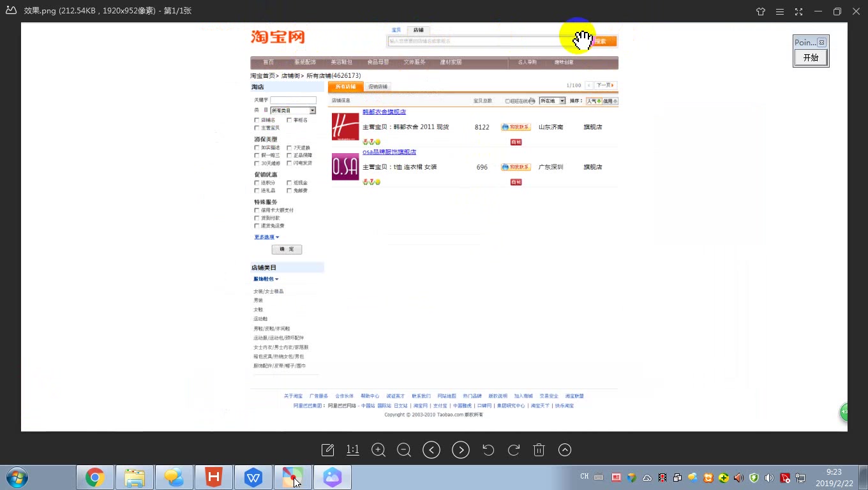Screen dimensions: 868x490
Task: Click the green shield tray icon
Action: 754,477
